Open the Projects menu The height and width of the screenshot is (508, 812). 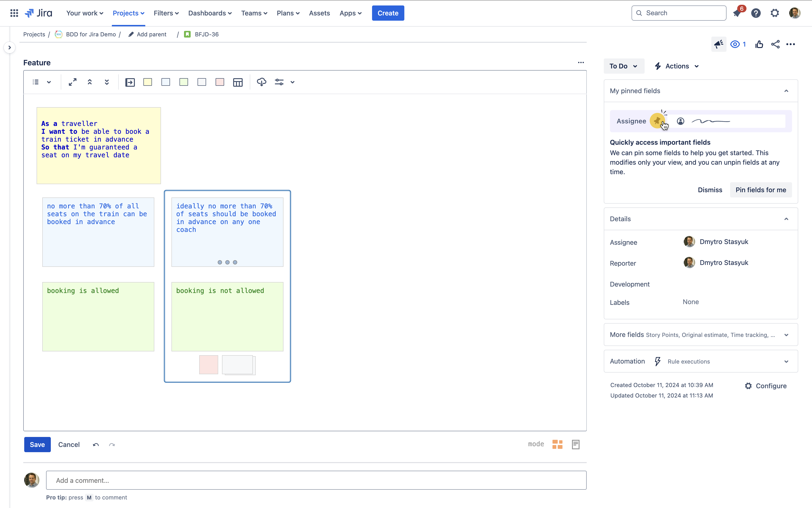pyautogui.click(x=128, y=13)
